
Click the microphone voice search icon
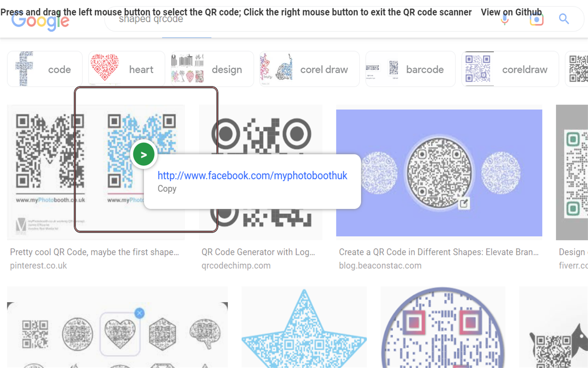coord(505,19)
